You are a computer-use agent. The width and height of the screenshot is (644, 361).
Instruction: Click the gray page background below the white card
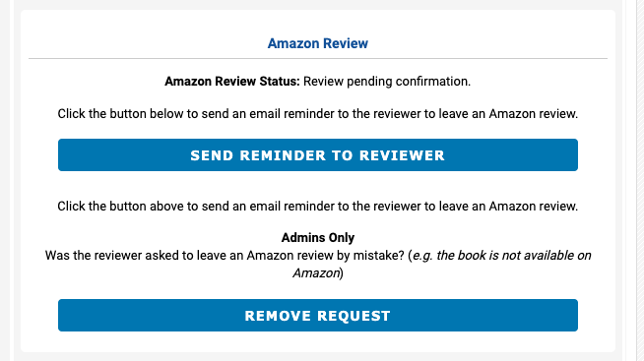click(318, 356)
